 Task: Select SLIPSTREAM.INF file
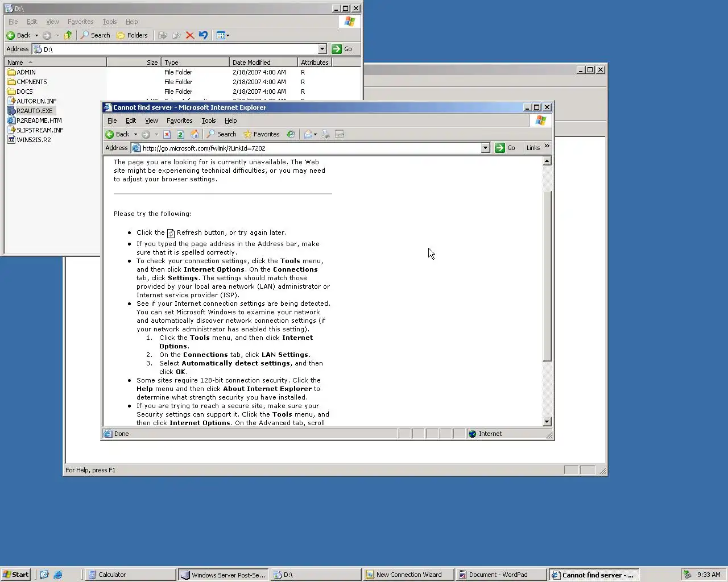point(35,130)
